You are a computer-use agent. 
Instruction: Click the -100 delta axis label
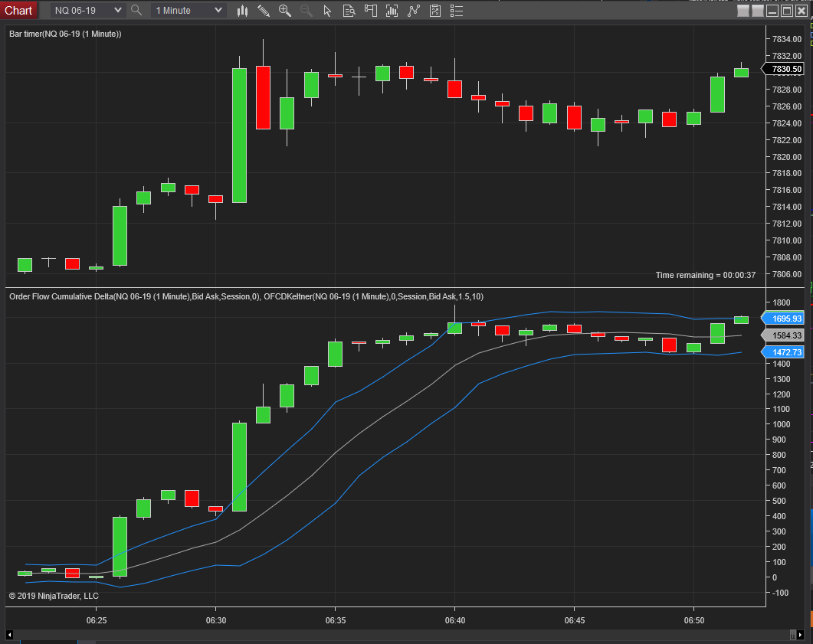[780, 593]
